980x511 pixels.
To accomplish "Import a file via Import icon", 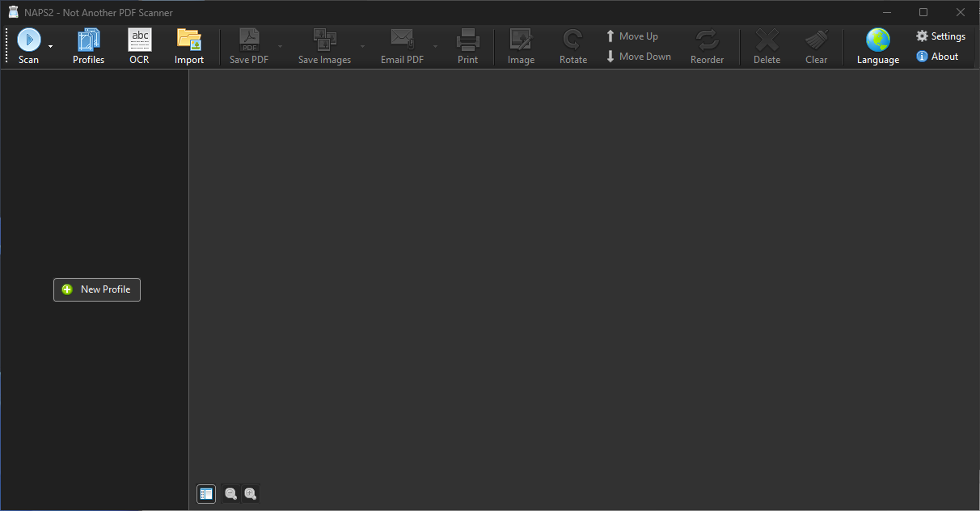I will point(189,46).
